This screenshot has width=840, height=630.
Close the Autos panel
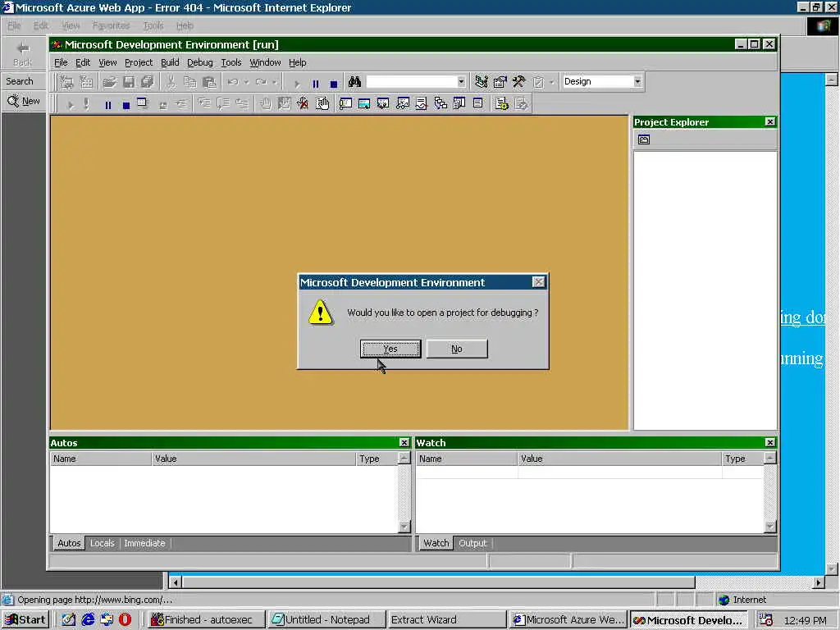tap(404, 442)
